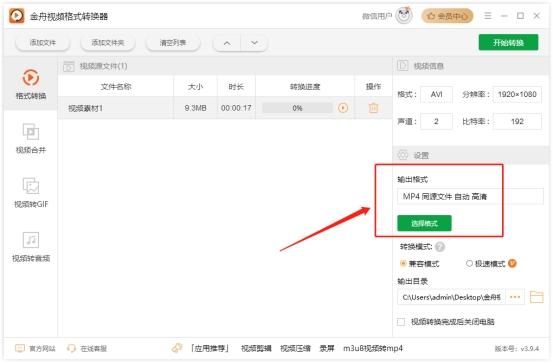This screenshot has height=364, width=553.
Task: Click the audio channel value 2
Action: coord(436,122)
